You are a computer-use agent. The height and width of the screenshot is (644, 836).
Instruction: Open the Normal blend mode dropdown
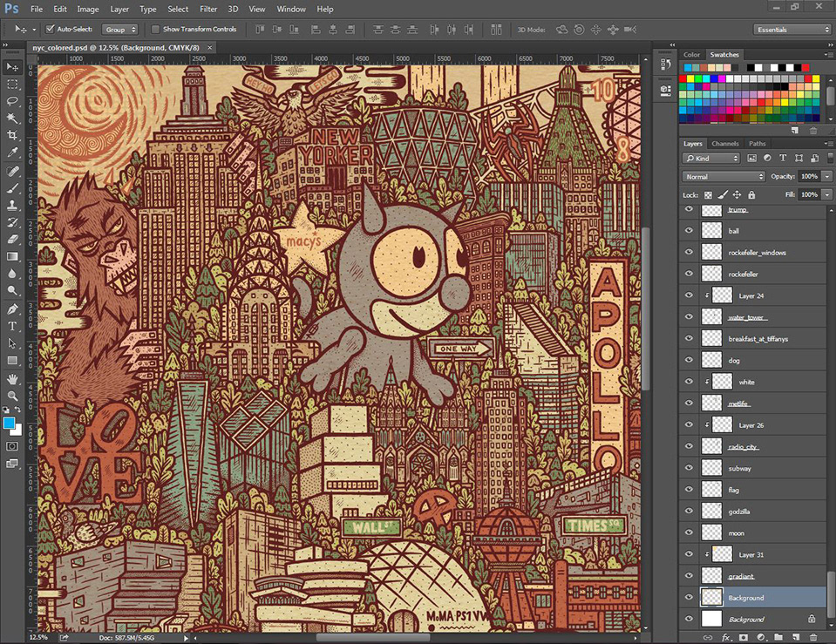tap(724, 176)
